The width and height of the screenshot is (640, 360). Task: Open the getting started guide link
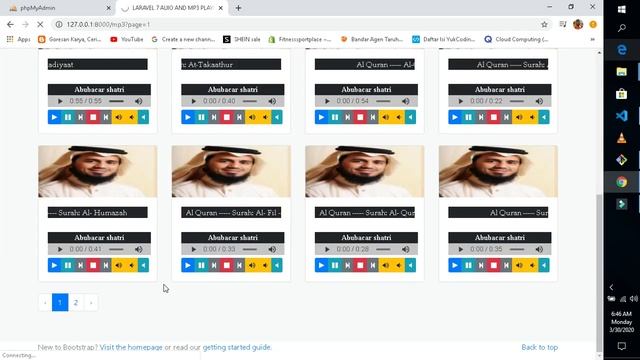click(237, 347)
